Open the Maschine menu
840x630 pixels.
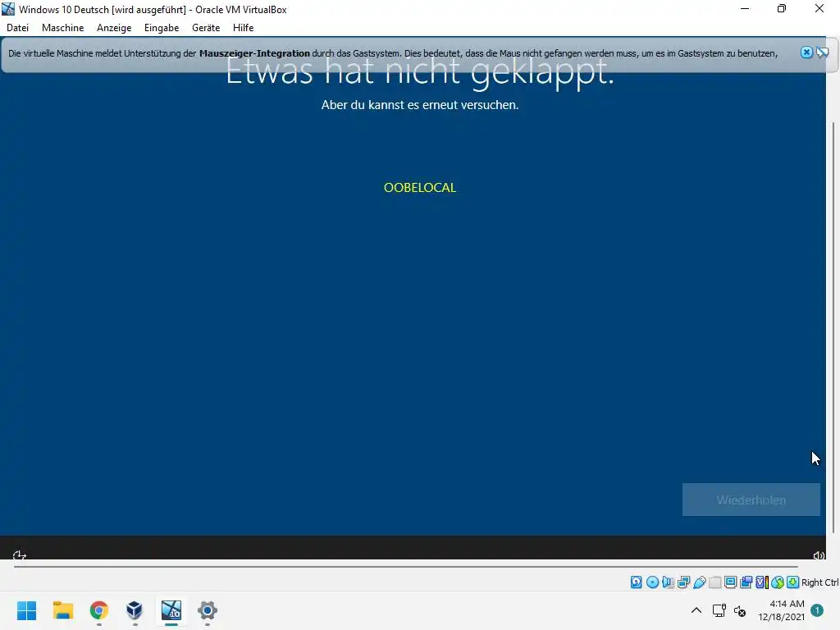[x=62, y=28]
